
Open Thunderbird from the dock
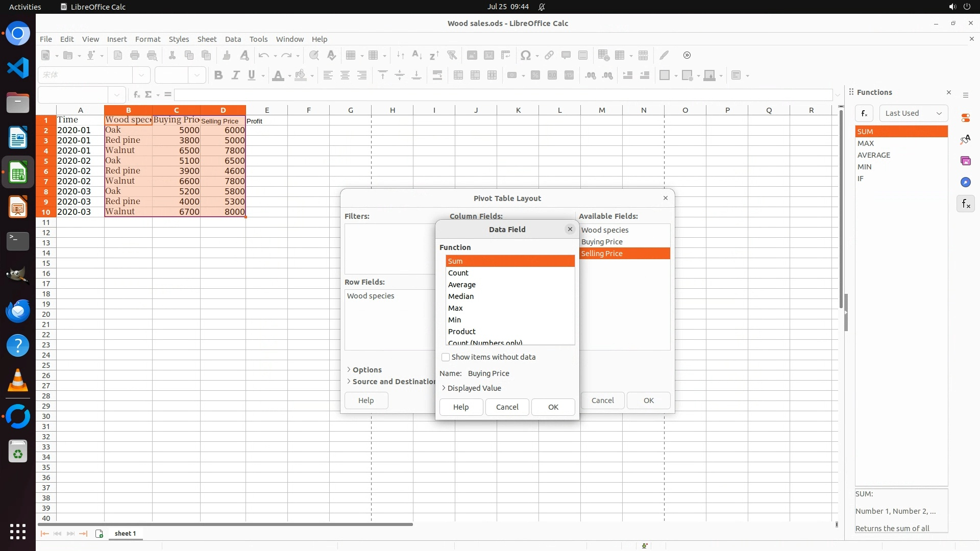coord(18,311)
